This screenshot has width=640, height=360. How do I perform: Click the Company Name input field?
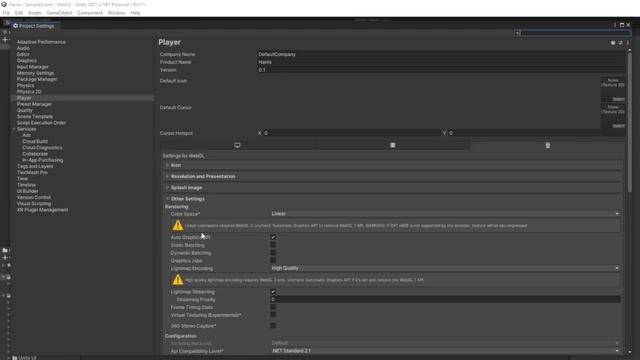coord(440,54)
